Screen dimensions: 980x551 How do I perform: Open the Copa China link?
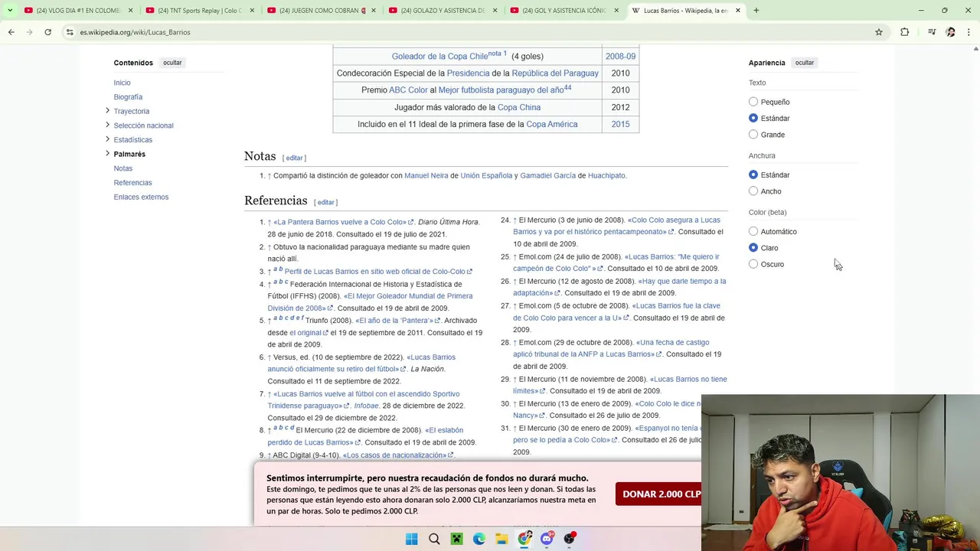(x=518, y=107)
